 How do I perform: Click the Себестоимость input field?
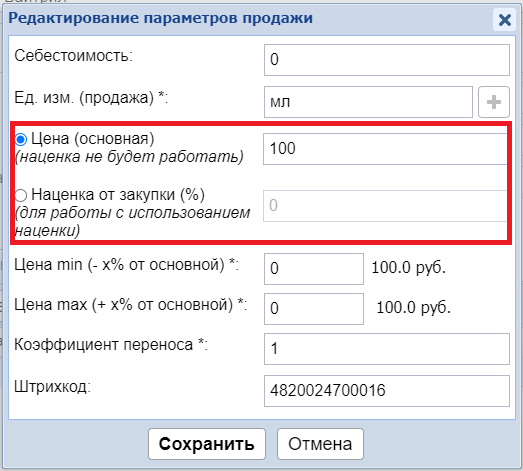[x=387, y=60]
